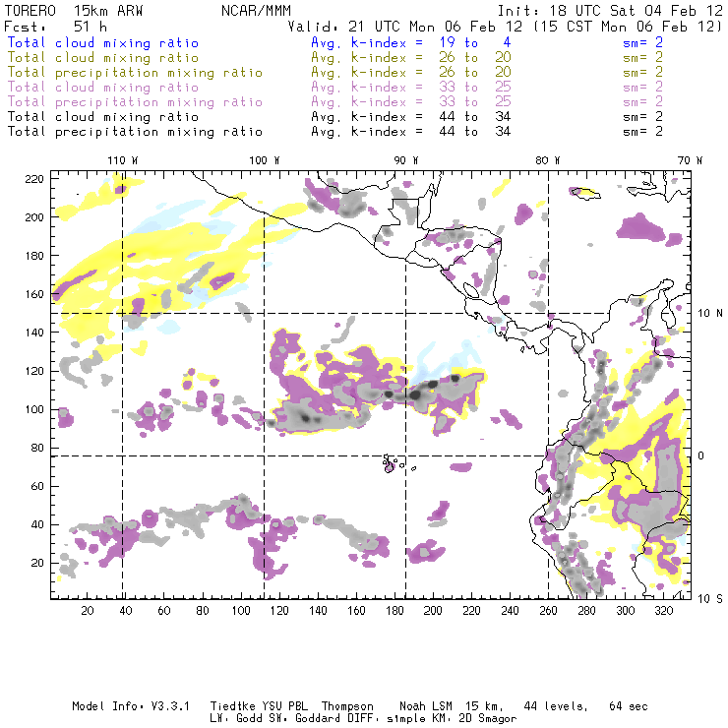This screenshot has width=728, height=728.
Task: Select the '90 W' longitude label
Action: coord(406,160)
